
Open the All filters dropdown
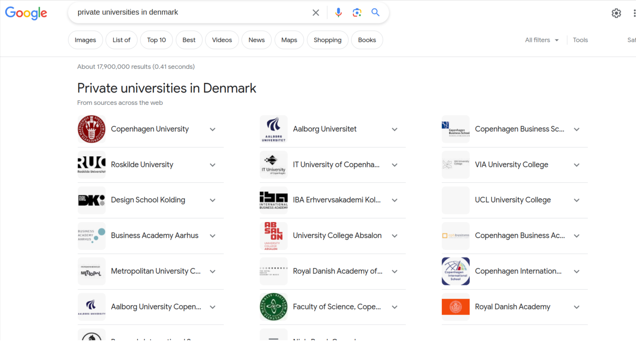click(x=542, y=40)
